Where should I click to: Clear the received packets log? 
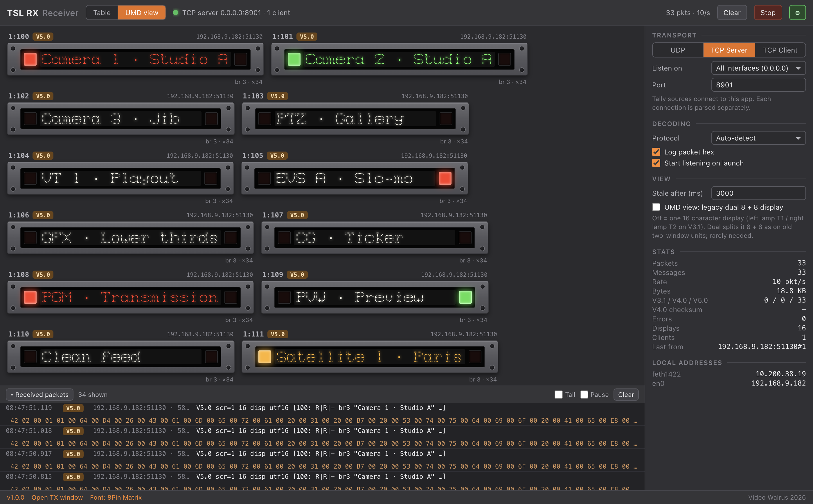[626, 395]
